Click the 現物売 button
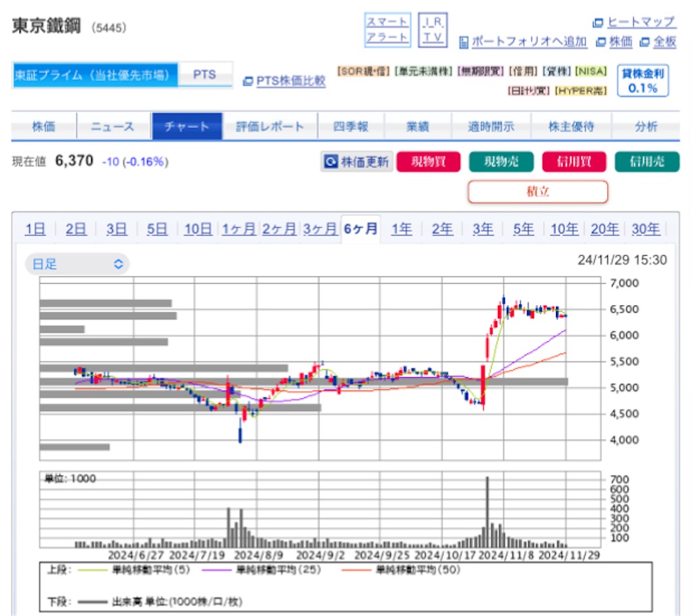 pos(501,162)
